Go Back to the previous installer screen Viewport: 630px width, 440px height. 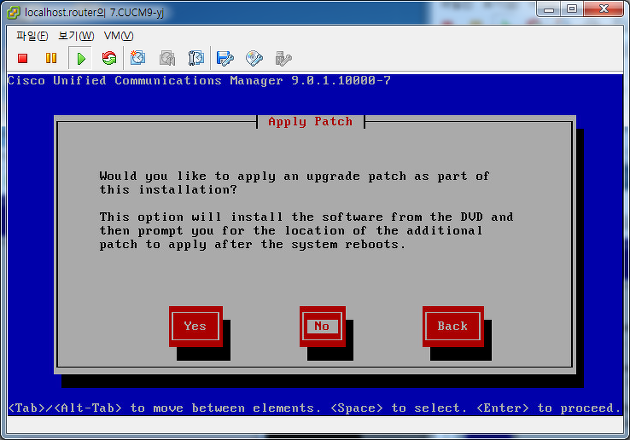[x=453, y=326]
